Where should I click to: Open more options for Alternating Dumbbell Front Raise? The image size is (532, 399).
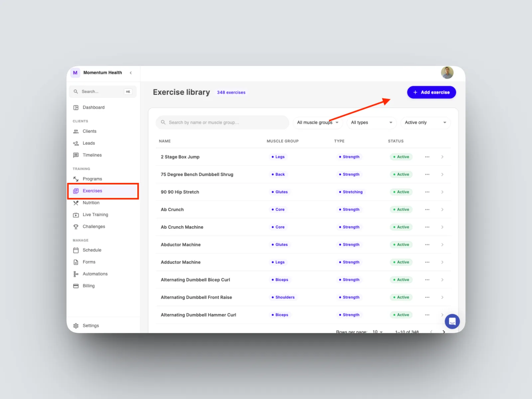point(427,297)
